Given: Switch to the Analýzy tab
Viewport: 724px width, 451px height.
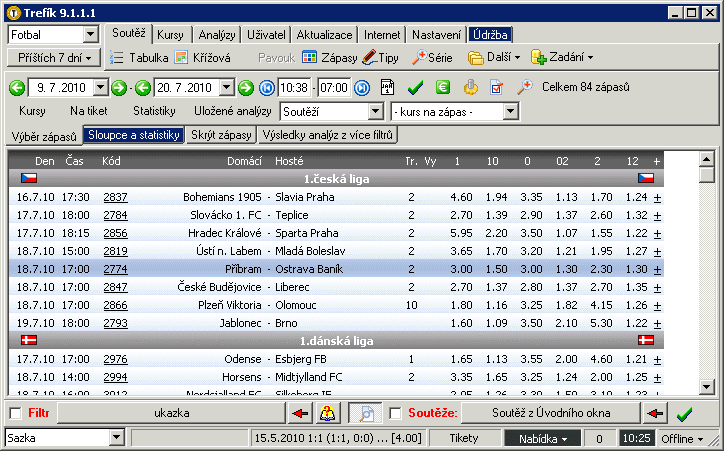Looking at the screenshot, I should (217, 35).
